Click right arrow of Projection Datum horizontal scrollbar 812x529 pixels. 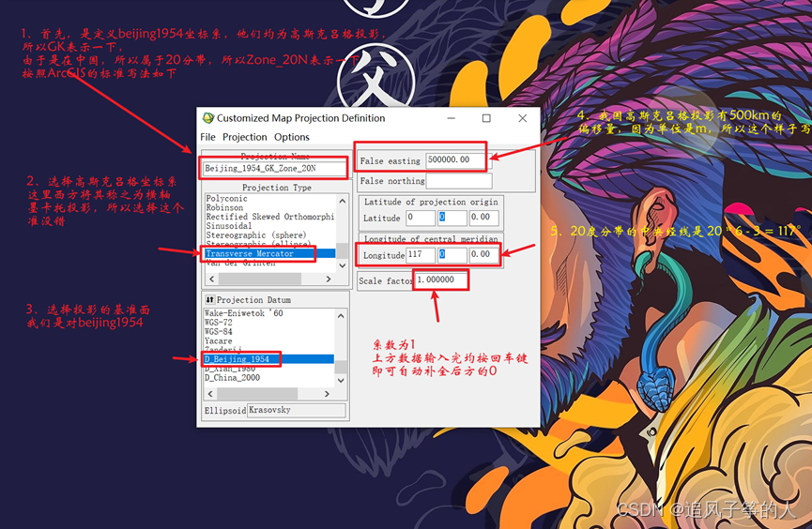327,394
